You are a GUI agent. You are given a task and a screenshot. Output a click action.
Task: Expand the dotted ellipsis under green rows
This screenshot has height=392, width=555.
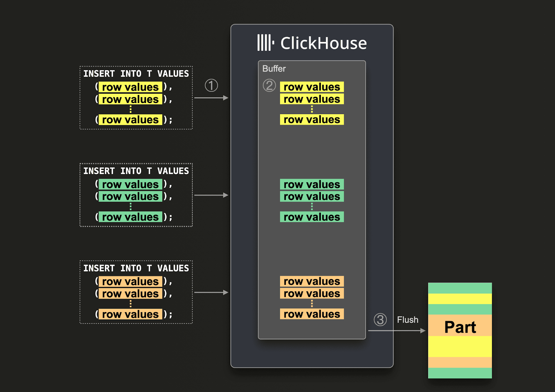pos(311,206)
